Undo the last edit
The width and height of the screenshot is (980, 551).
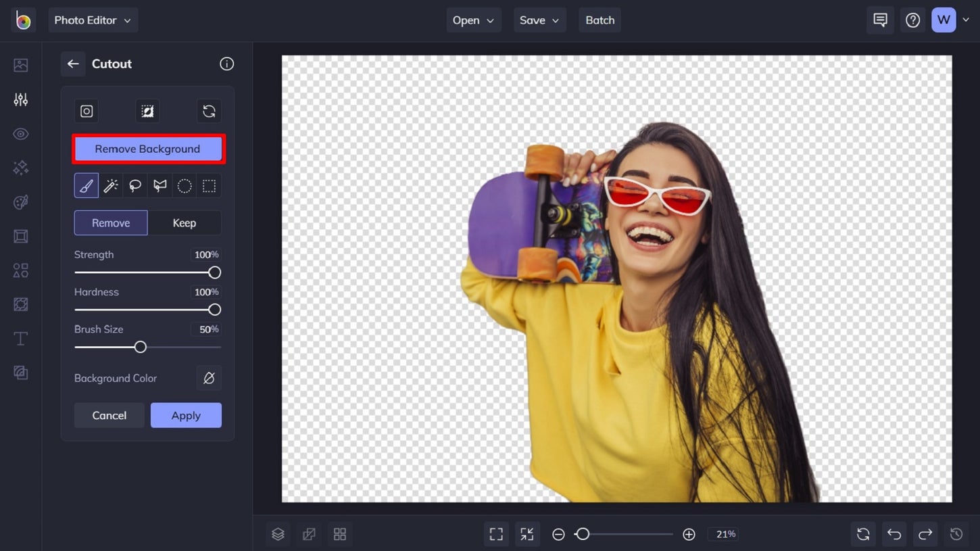(893, 533)
